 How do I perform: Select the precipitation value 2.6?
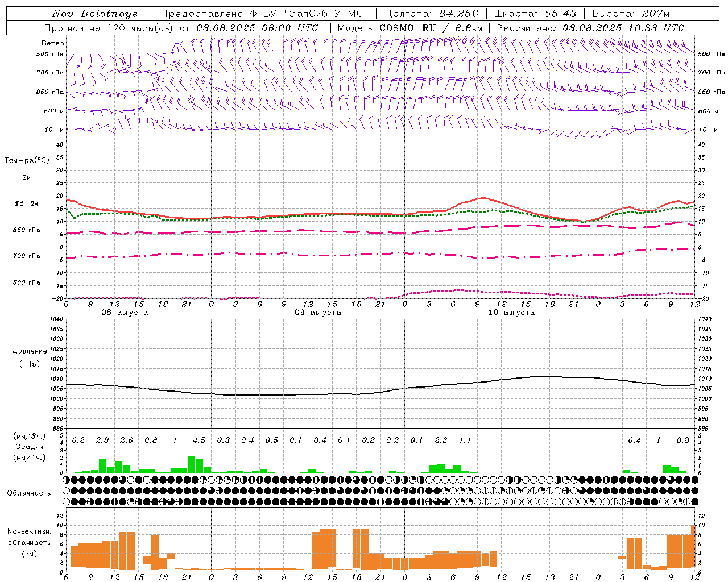pos(126,440)
